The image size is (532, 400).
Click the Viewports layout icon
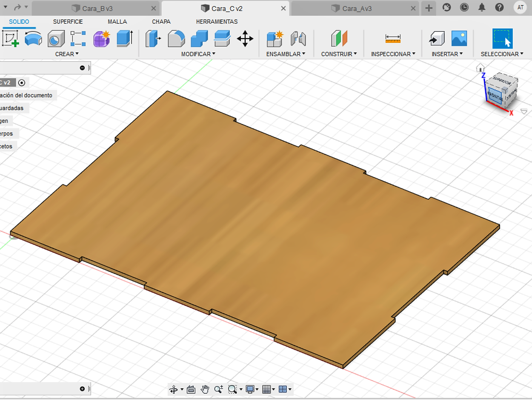[x=283, y=389]
